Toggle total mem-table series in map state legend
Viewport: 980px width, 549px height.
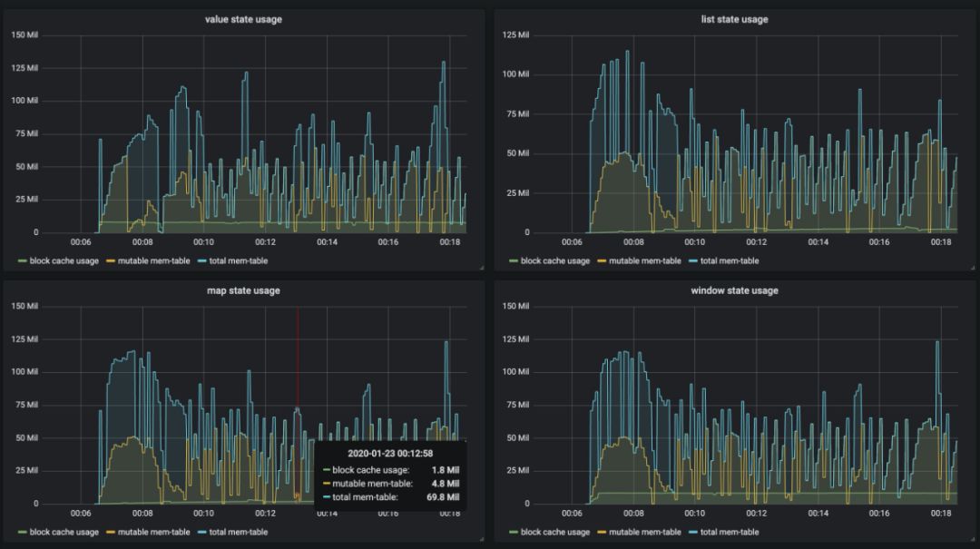tap(238, 533)
